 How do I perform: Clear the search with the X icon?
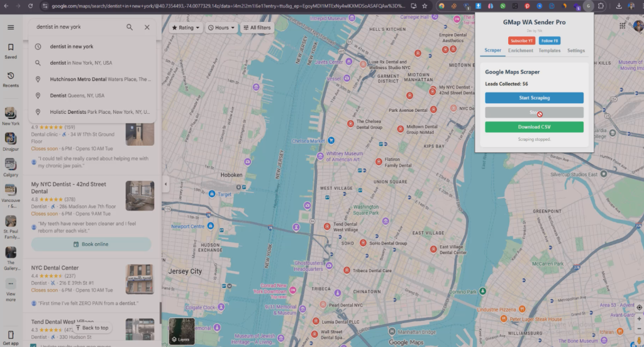147,27
